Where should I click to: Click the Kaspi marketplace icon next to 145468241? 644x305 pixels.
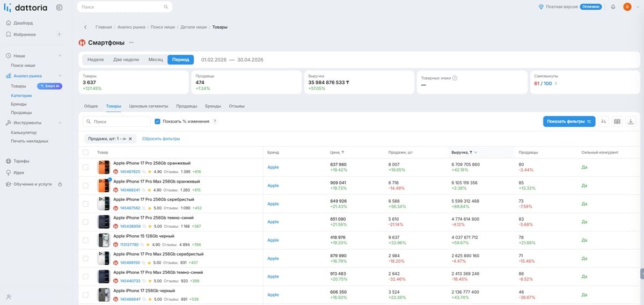tap(115, 190)
